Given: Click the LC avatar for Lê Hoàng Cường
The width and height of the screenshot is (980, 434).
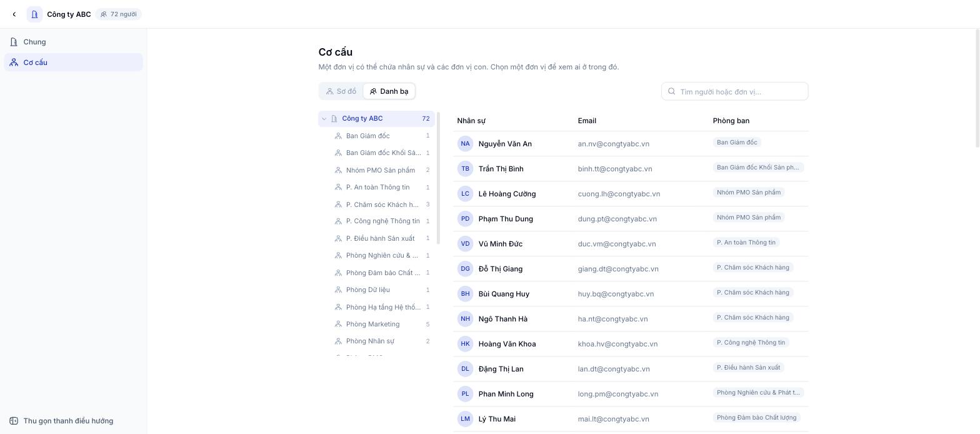Looking at the screenshot, I should tap(465, 194).
